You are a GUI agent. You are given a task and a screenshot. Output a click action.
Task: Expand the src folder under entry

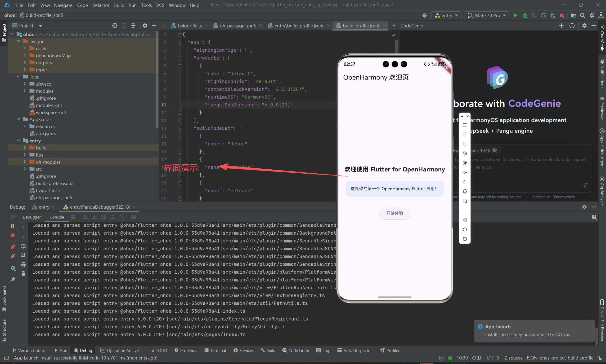[x=25, y=169]
